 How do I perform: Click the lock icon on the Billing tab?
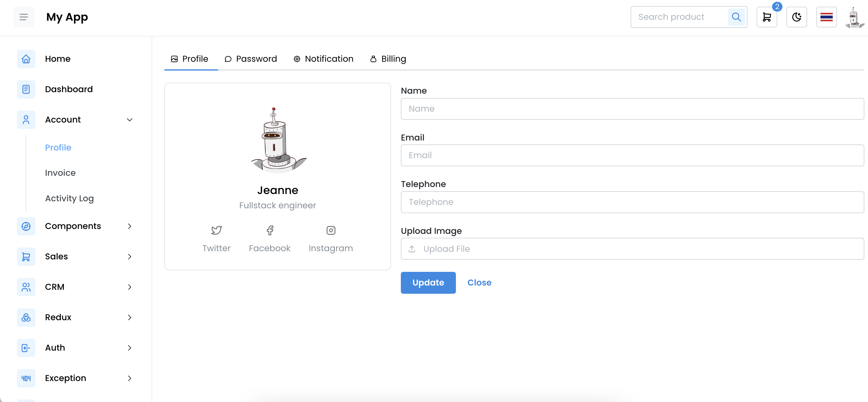click(x=373, y=59)
